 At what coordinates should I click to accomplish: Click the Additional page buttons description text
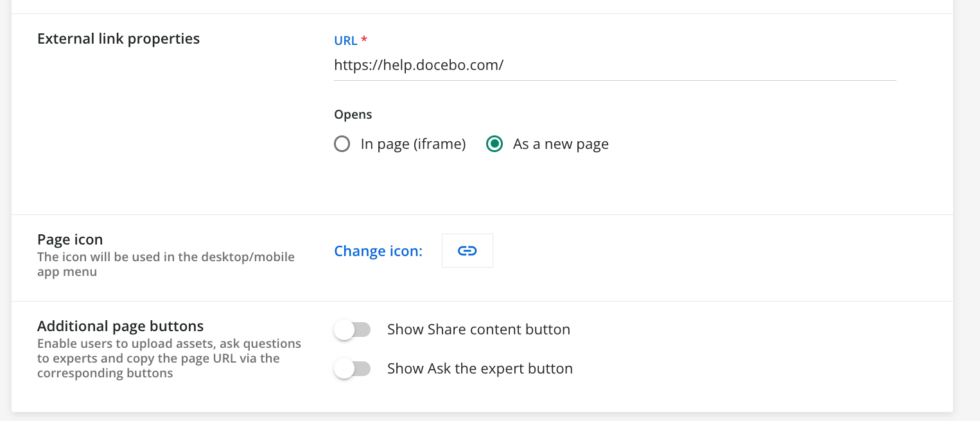pos(168,358)
